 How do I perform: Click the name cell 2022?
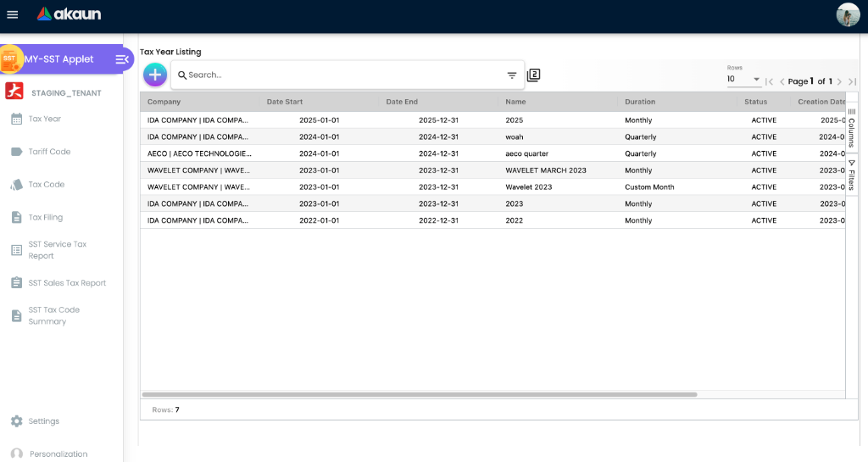click(x=515, y=220)
